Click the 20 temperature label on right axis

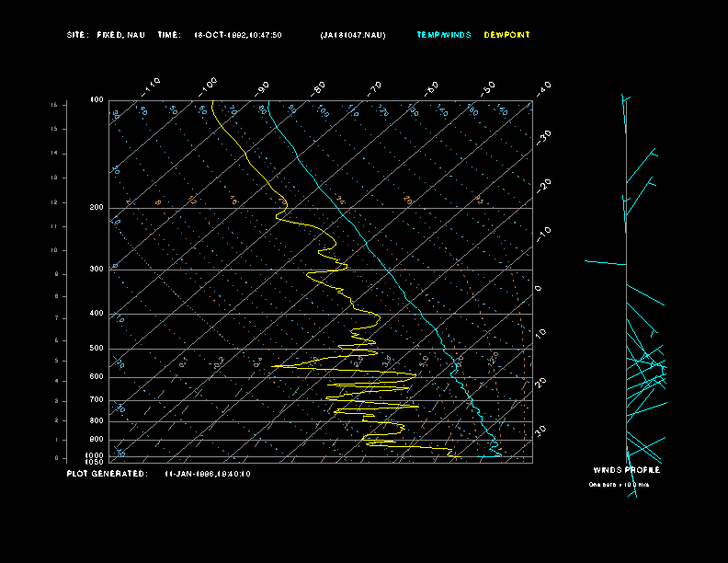click(540, 381)
